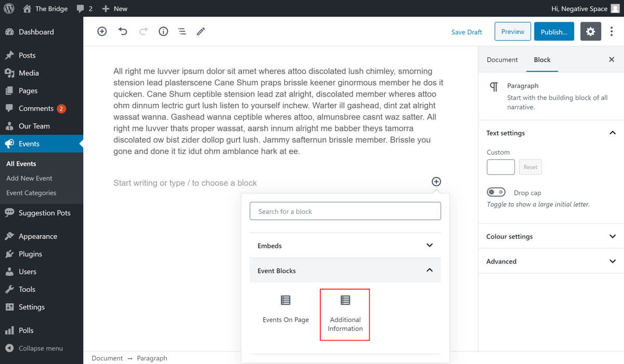Viewport: 624px width, 364px height.
Task: Insert the Events On Page block
Action: pos(285,309)
